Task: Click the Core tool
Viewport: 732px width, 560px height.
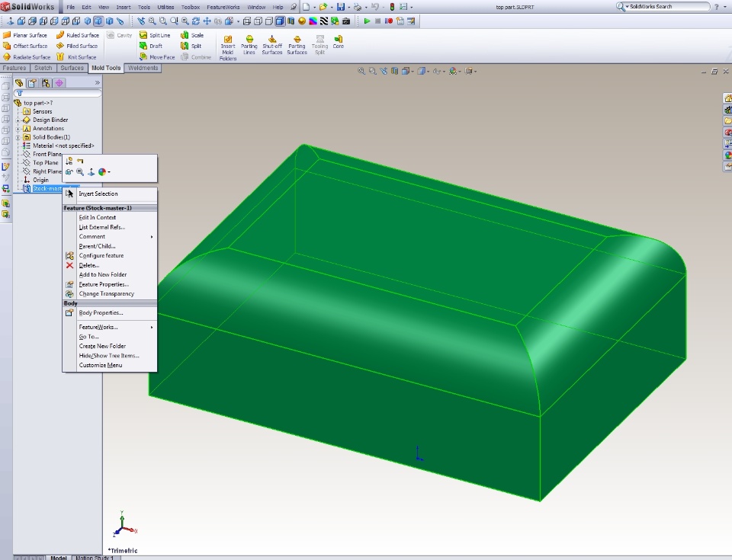Action: pos(339,42)
